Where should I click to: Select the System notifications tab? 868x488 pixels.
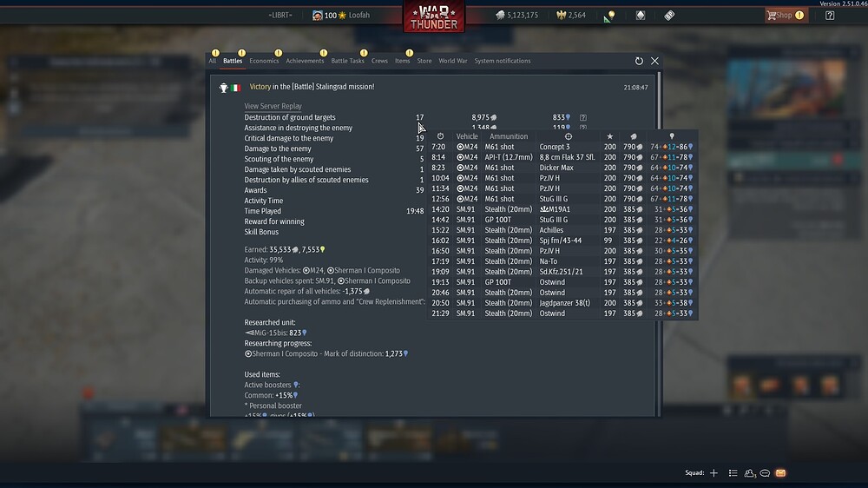pos(503,61)
